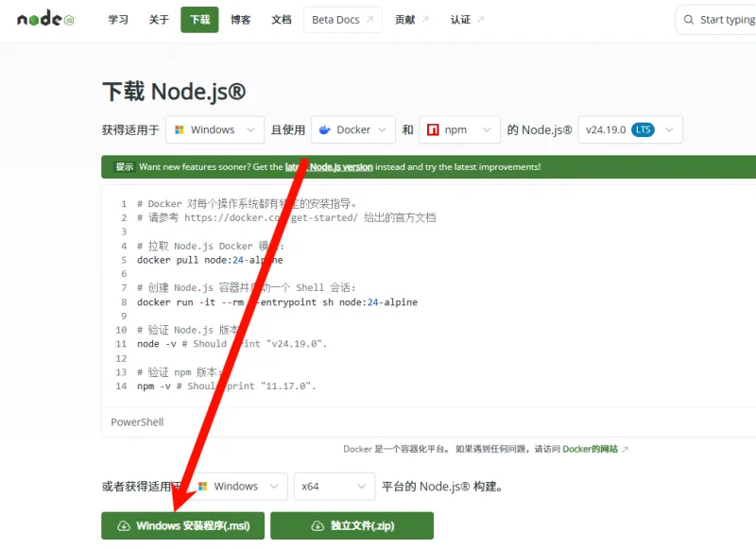Click the search magnifier icon
Screen dimensions: 756x549
[689, 20]
